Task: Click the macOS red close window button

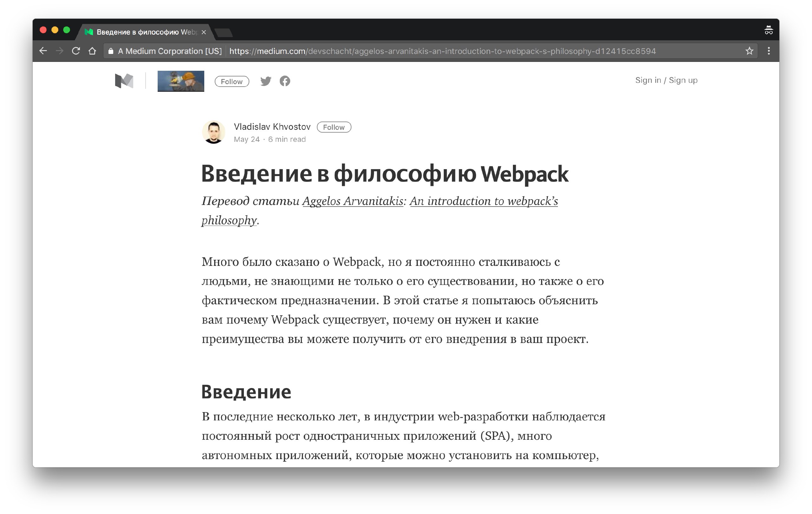Action: pos(43,30)
